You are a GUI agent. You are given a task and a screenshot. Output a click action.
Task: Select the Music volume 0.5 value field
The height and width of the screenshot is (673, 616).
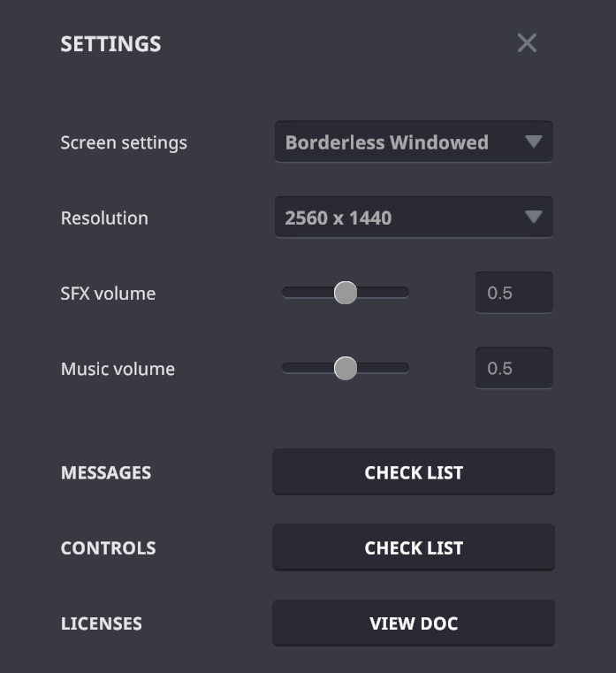[514, 368]
